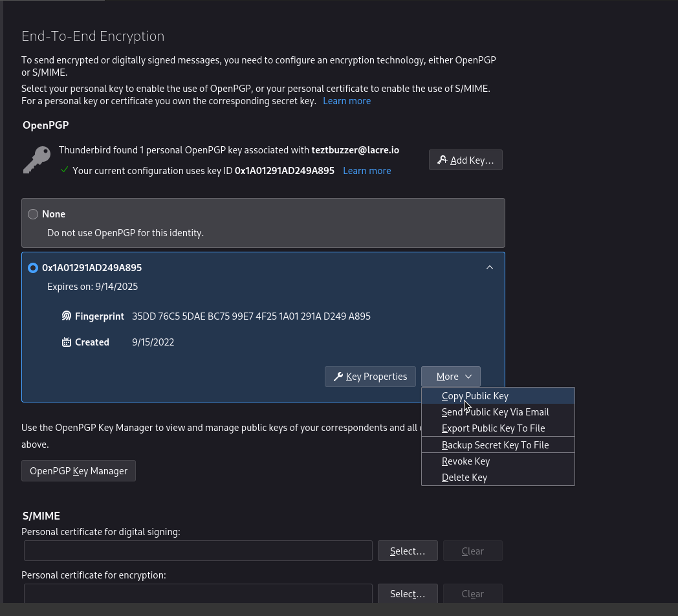The height and width of the screenshot is (616, 678).
Task: Open the OpenPGP Key Manager
Action: tap(79, 470)
